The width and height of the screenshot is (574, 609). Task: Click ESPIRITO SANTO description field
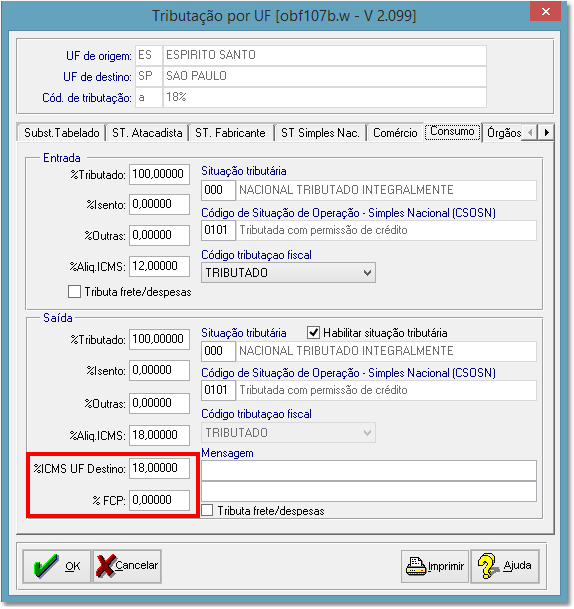coord(325,55)
